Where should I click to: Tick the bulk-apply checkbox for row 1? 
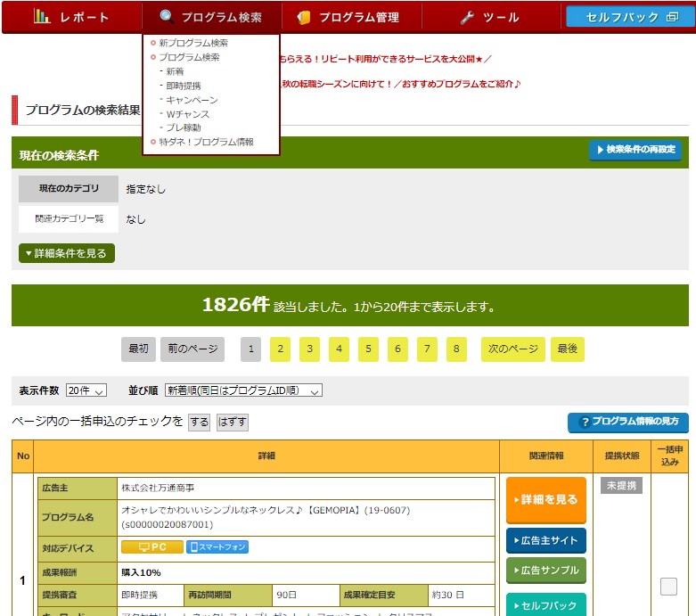[x=668, y=586]
